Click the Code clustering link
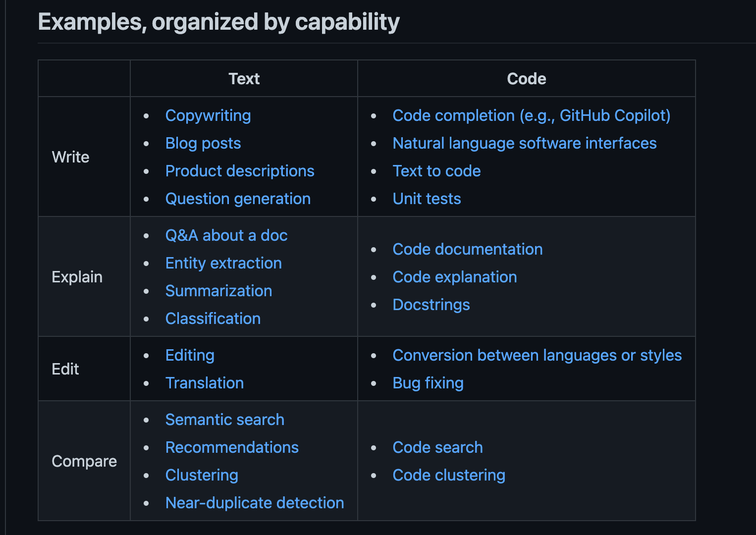The image size is (756, 535). tap(449, 475)
